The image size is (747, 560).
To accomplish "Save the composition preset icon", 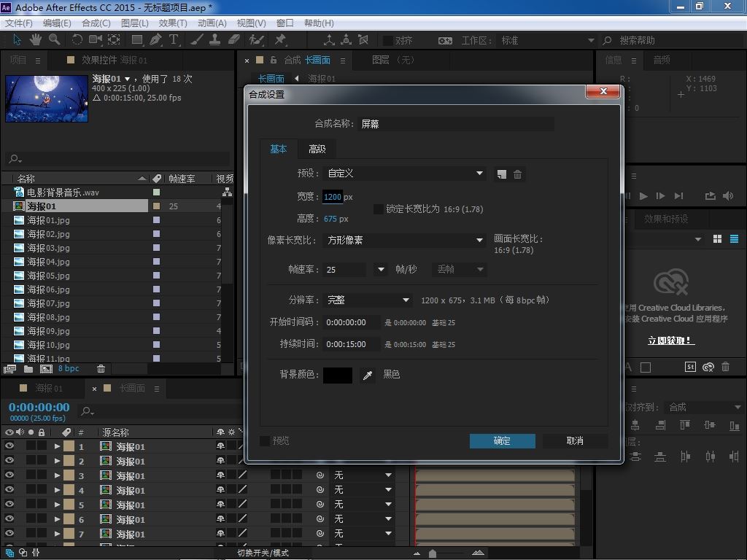I will [x=501, y=174].
